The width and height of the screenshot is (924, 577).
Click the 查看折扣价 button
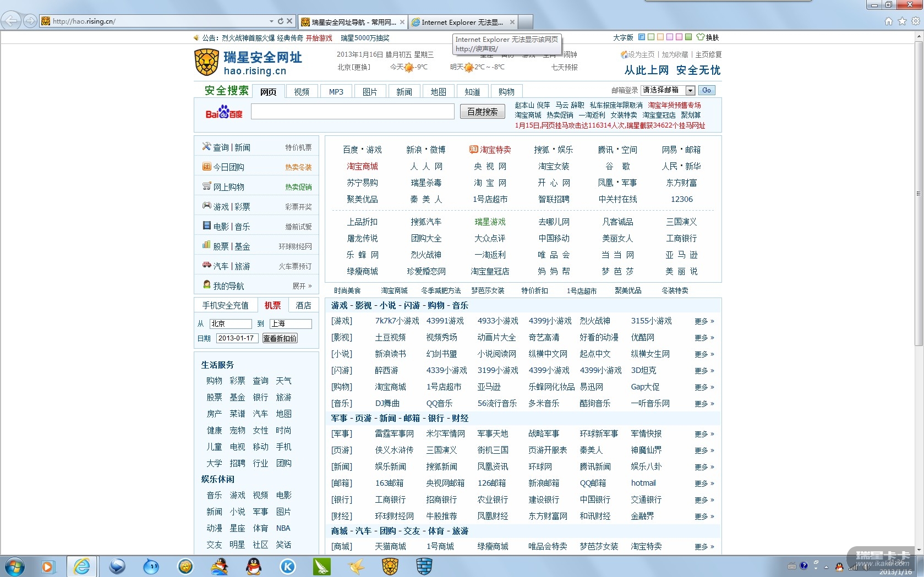(x=280, y=338)
